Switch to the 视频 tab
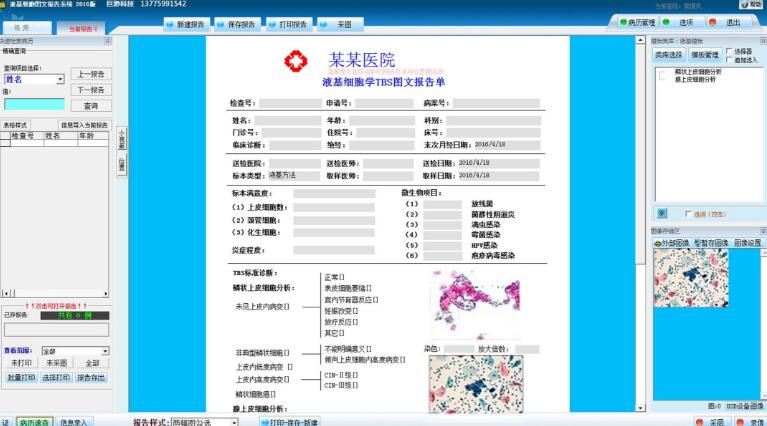This screenshot has width=767, height=426. pos(22,29)
